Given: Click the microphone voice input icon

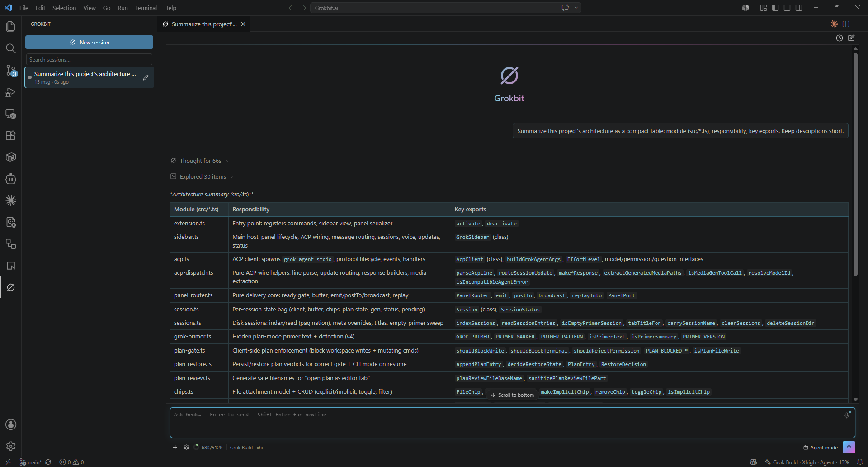Looking at the screenshot, I should pos(847,415).
